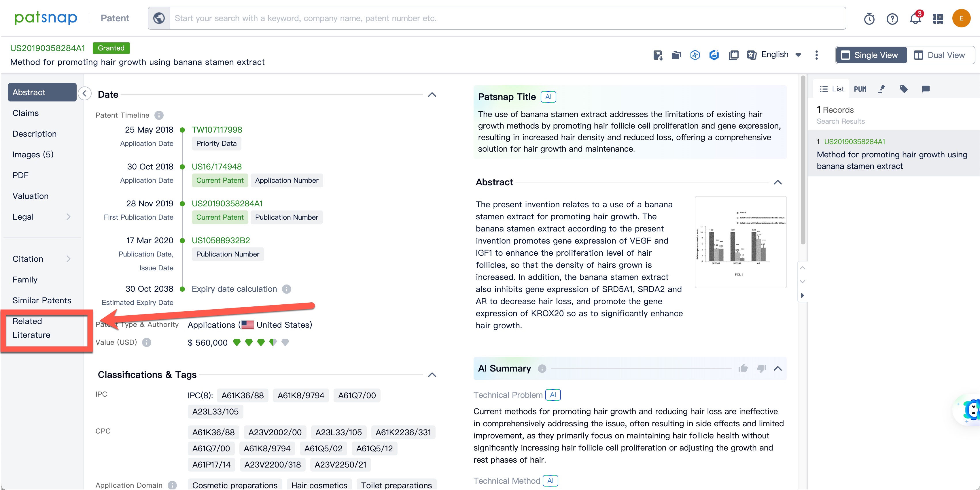
Task: Click thumbs up on AI Summary
Action: coord(743,368)
